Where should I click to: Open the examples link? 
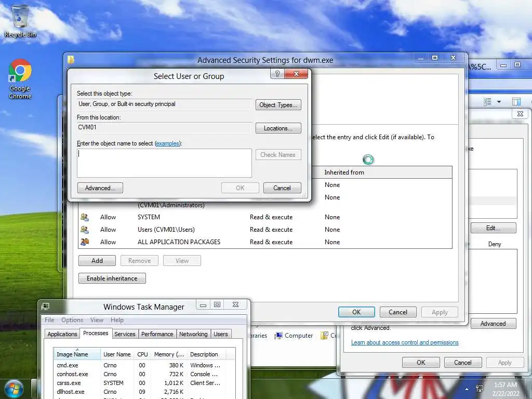[167, 143]
